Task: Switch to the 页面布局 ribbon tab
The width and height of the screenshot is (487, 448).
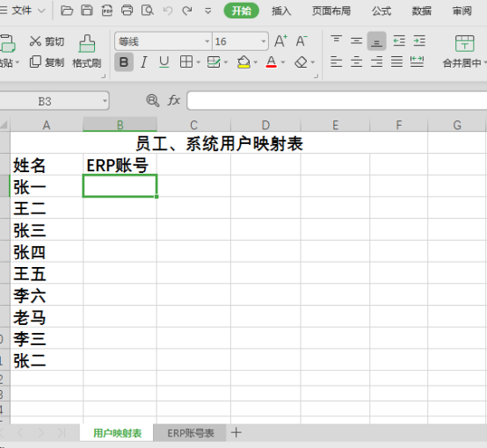Action: [331, 11]
